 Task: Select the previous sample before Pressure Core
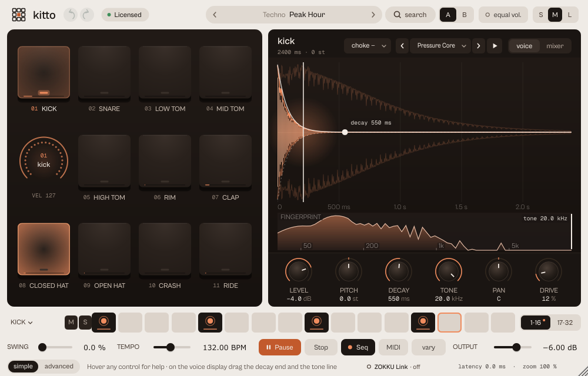pyautogui.click(x=402, y=46)
